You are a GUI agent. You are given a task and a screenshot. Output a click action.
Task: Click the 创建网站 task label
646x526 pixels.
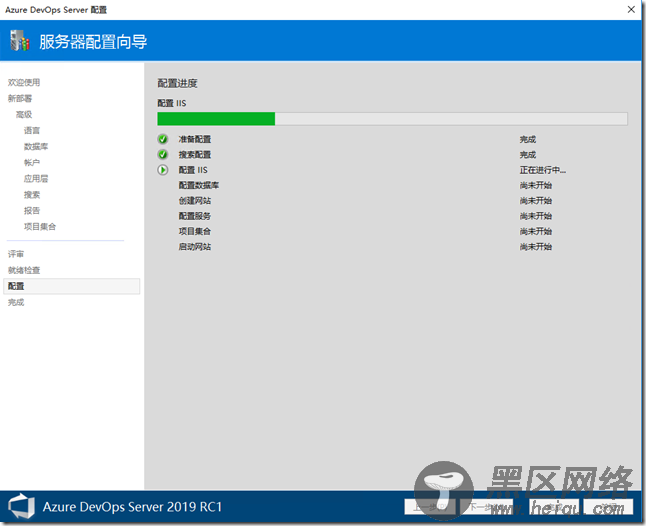coord(194,201)
